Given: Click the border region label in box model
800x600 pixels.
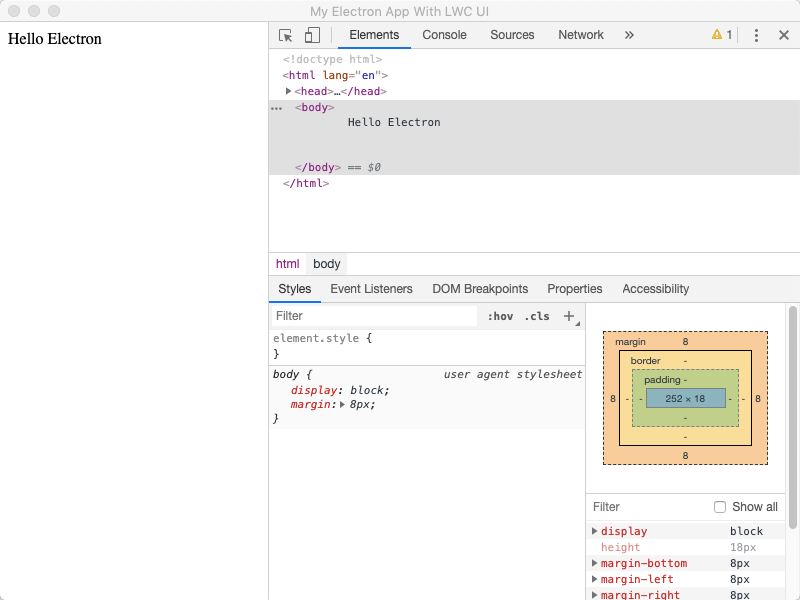Looking at the screenshot, I should (x=645, y=361).
